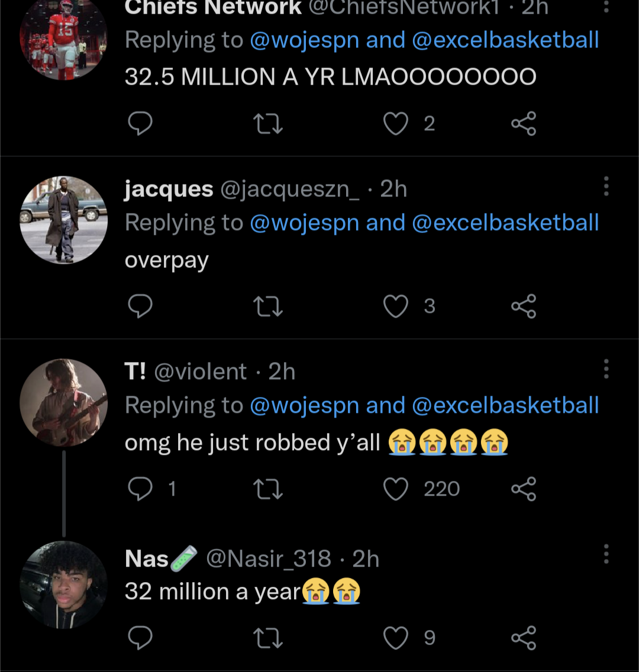Retweet the jacques "overpay" reply

pos(267,306)
